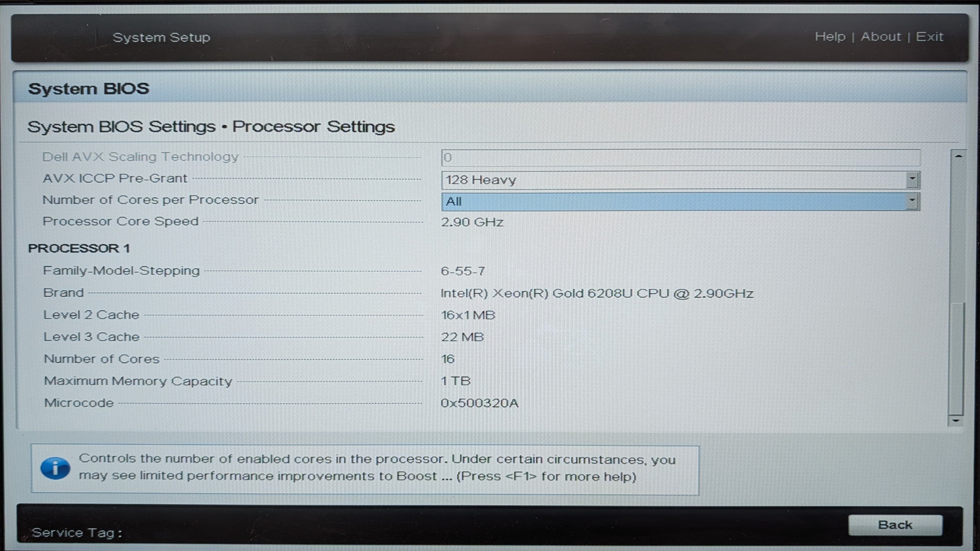Screen dimensions: 980x551
Task: Click the Number of Cores per Processor label
Action: [150, 200]
